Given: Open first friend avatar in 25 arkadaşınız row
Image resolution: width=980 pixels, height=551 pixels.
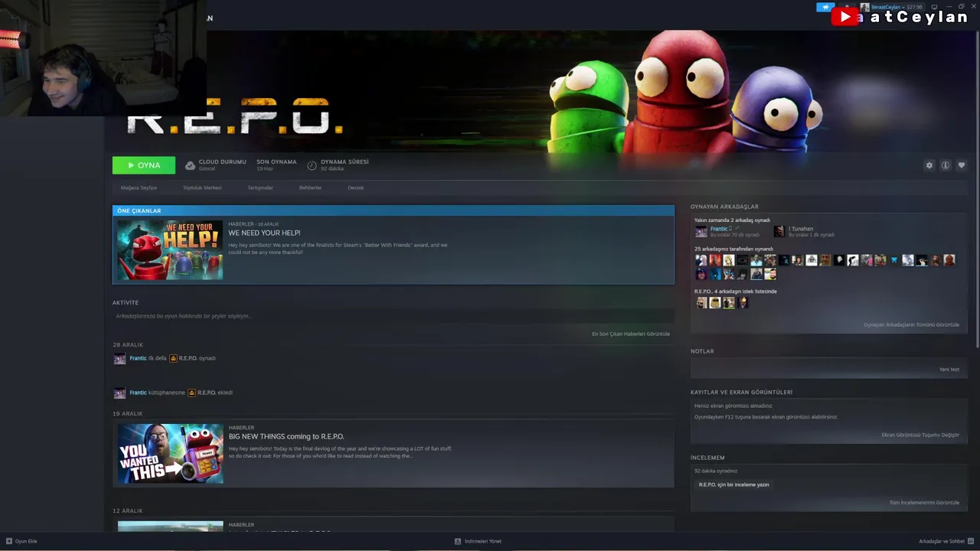Looking at the screenshot, I should click(x=701, y=260).
